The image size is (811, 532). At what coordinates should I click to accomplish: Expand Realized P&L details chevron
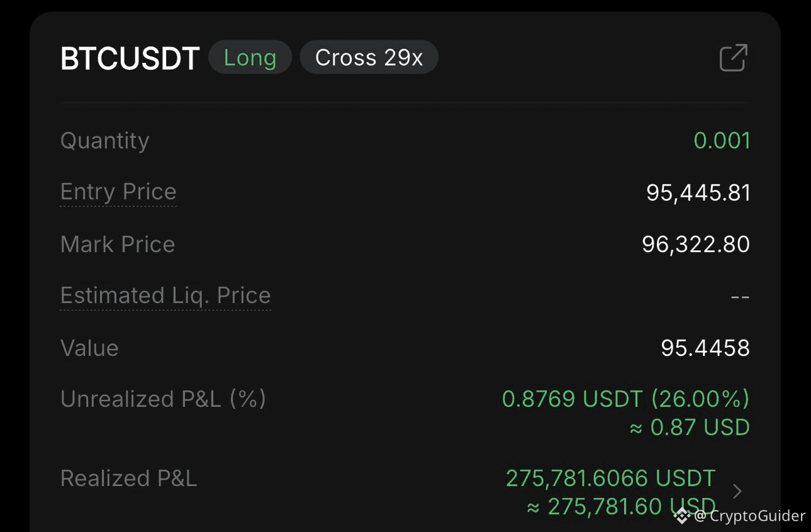click(737, 491)
